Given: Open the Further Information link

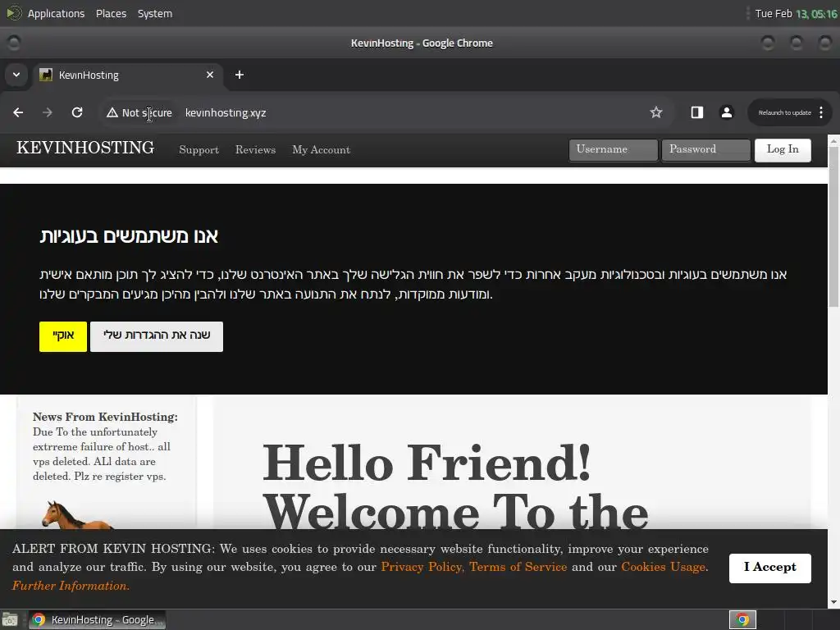Looking at the screenshot, I should click(71, 586).
